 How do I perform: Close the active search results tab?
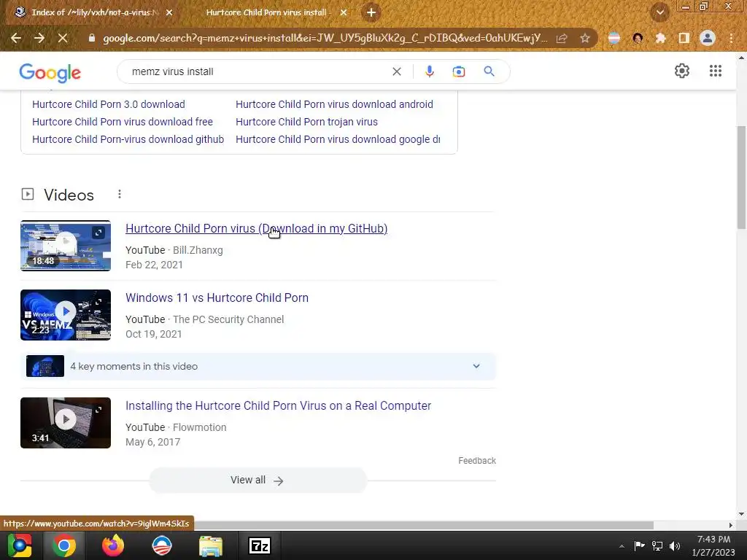344,13
